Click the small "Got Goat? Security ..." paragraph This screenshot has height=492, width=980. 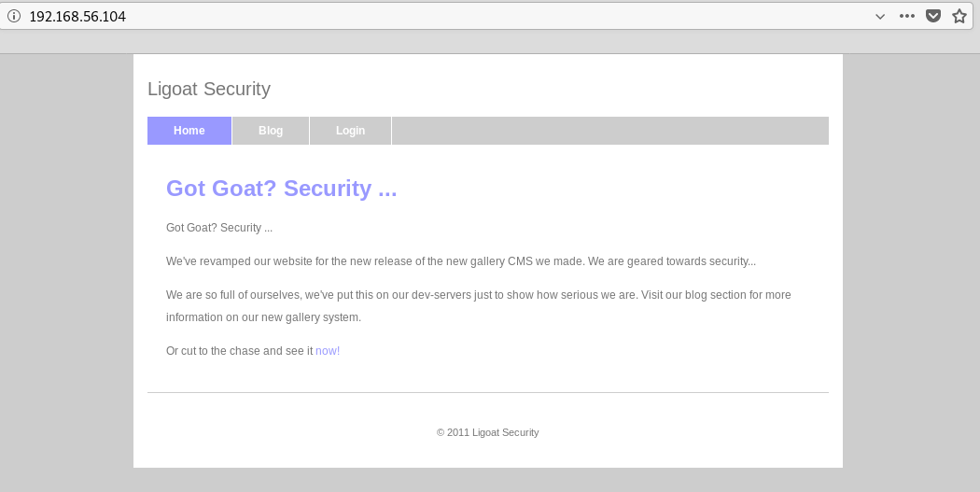coord(219,228)
